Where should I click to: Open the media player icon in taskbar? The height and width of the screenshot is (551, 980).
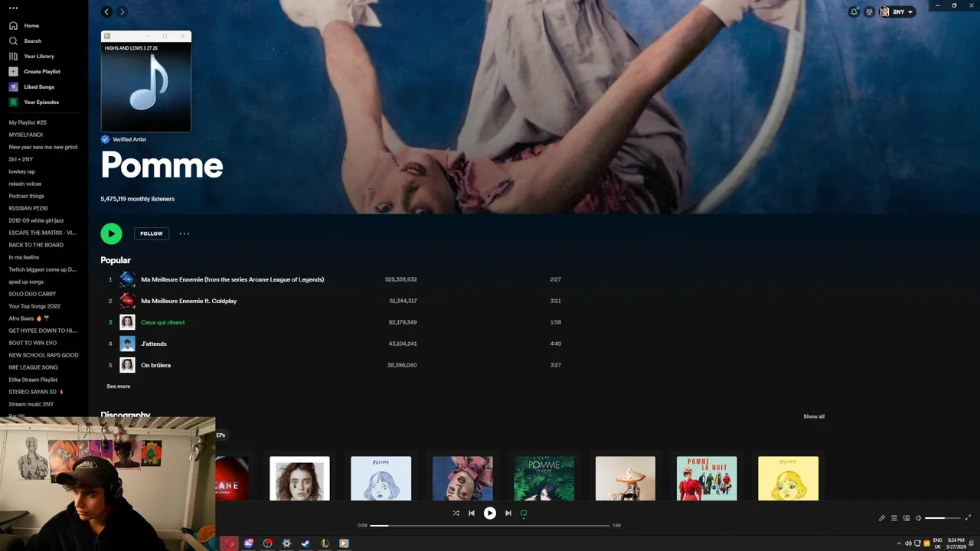click(x=344, y=543)
